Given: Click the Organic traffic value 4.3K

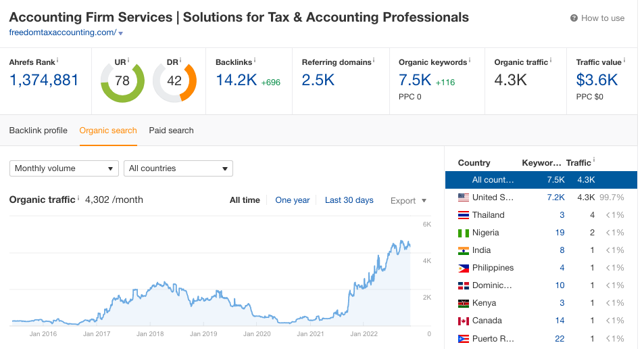Looking at the screenshot, I should (510, 80).
